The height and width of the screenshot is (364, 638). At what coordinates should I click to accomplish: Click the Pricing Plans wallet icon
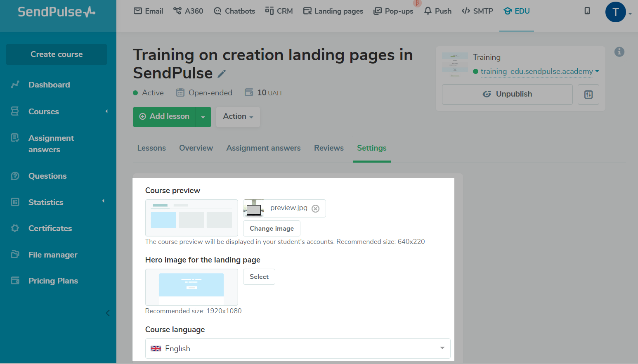(15, 281)
